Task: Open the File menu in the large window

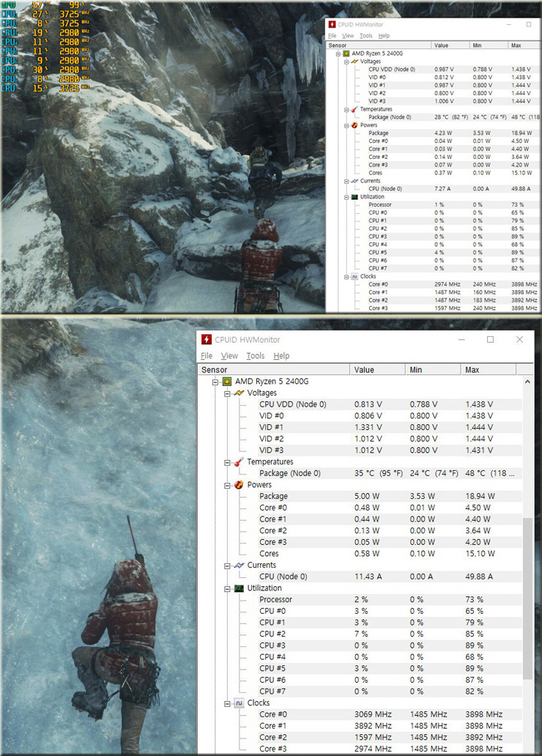Action: point(207,356)
